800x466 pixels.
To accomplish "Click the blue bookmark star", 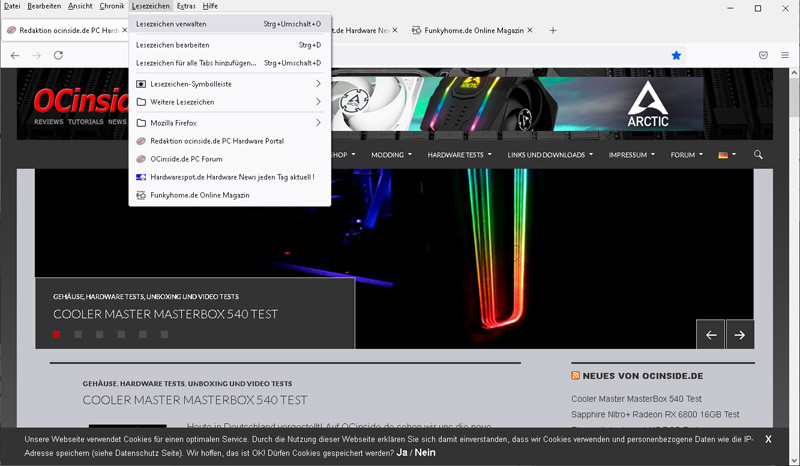I will [676, 55].
